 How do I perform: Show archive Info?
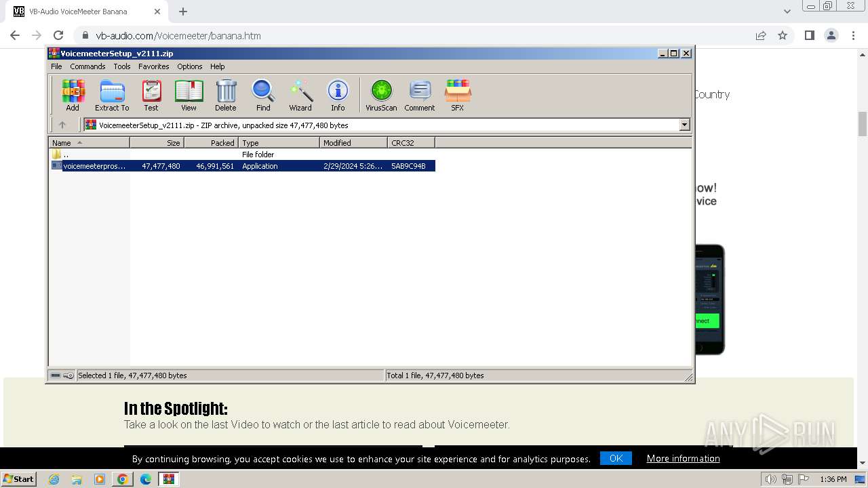(x=338, y=95)
